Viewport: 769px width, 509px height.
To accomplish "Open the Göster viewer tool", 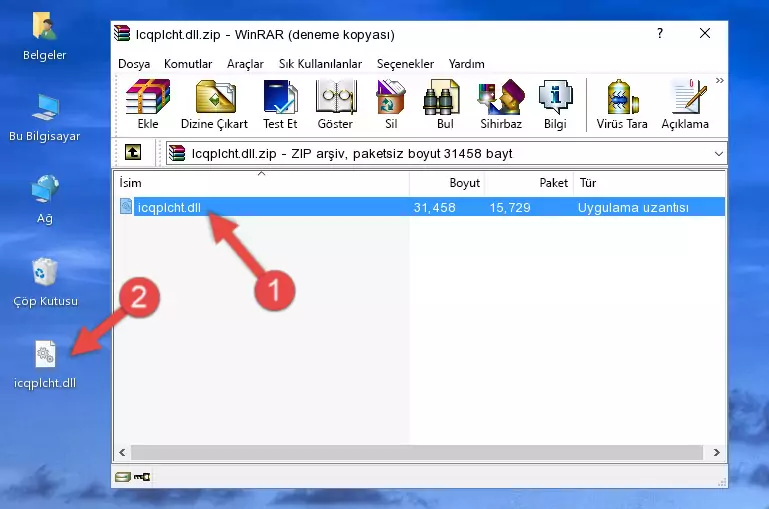I will coord(335,104).
